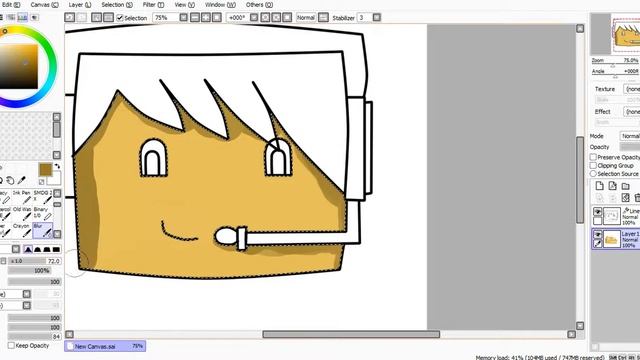This screenshot has height=360, width=640.
Task: Click the zoom in plus button
Action: (x=206, y=18)
